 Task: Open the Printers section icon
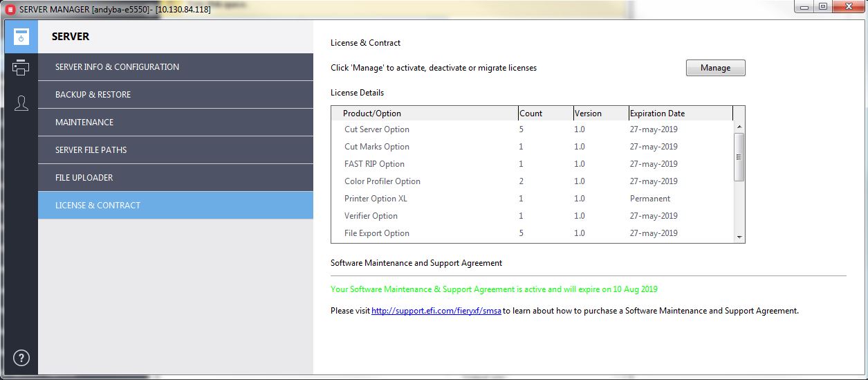point(21,68)
